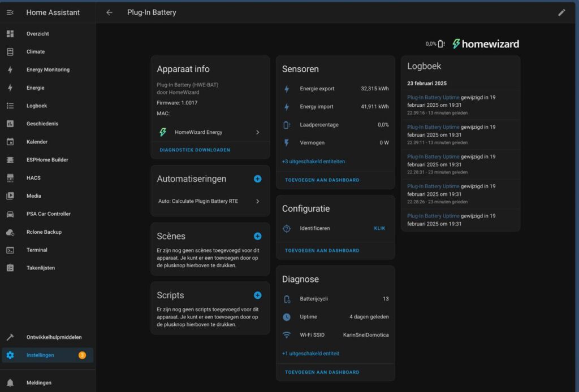Click the 'Firmware: 1.0017' text
Viewport: 579px width, 392px height.
coord(177,103)
